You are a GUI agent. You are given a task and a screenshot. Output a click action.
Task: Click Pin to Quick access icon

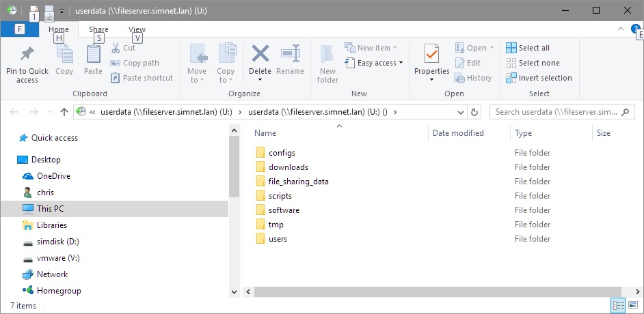click(27, 54)
